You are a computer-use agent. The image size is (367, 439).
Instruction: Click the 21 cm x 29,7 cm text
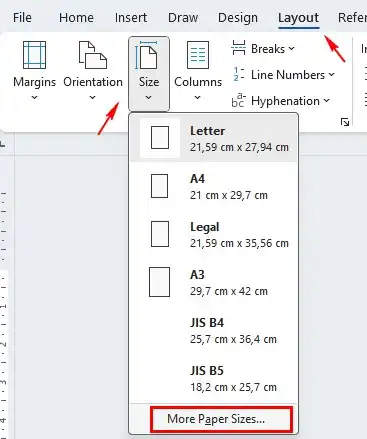(x=229, y=195)
